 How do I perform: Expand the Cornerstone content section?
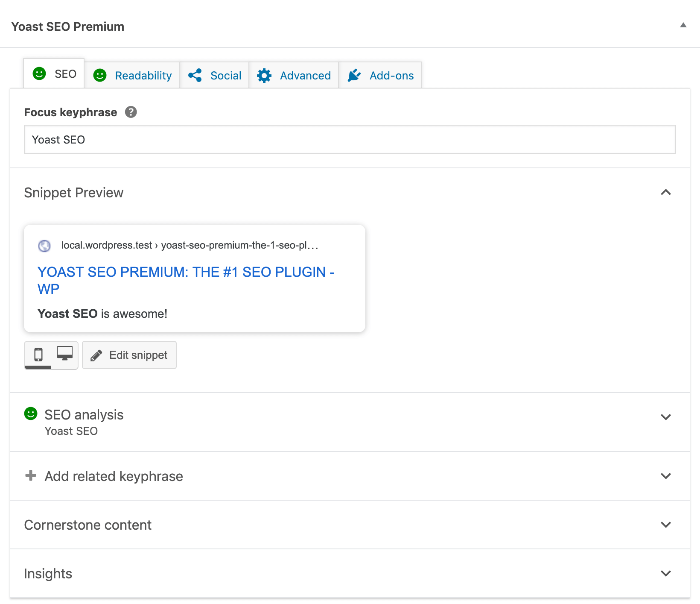pyautogui.click(x=665, y=525)
